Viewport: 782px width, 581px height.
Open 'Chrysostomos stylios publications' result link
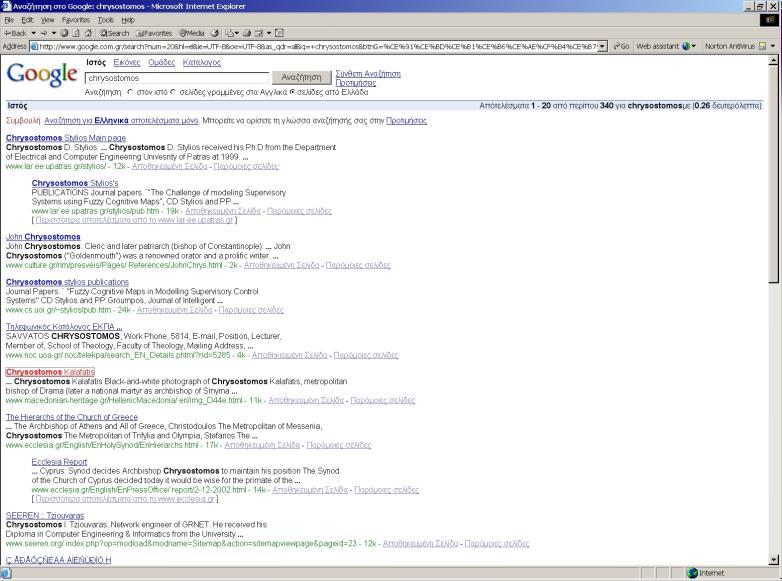pos(67,282)
